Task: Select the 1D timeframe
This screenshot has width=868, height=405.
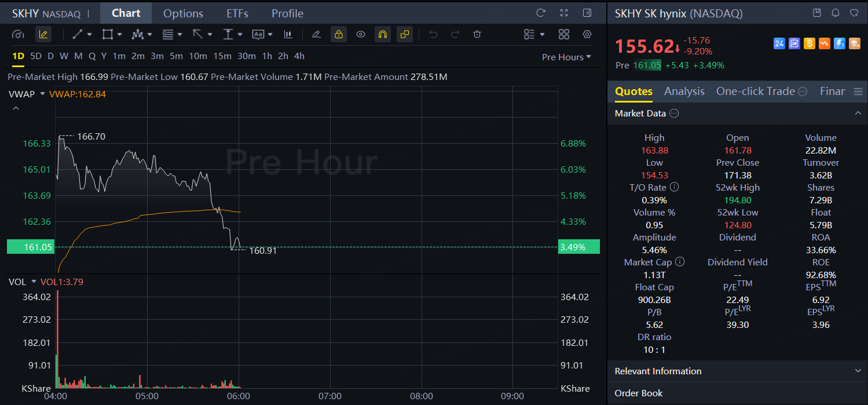Action: (x=18, y=56)
